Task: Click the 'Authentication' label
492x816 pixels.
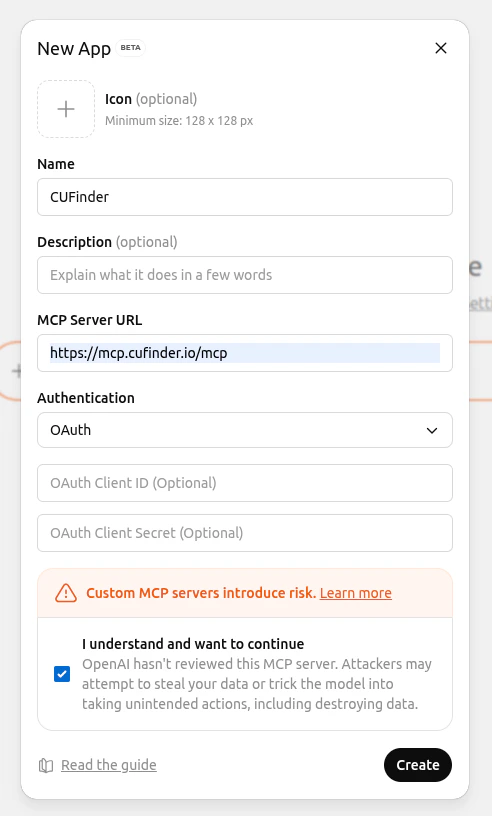Action: coord(86,398)
